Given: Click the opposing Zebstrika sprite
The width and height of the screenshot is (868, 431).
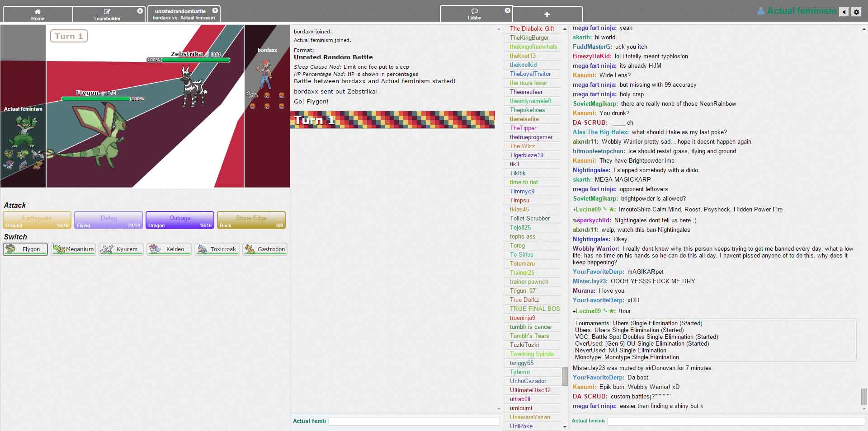Looking at the screenshot, I should [x=194, y=86].
